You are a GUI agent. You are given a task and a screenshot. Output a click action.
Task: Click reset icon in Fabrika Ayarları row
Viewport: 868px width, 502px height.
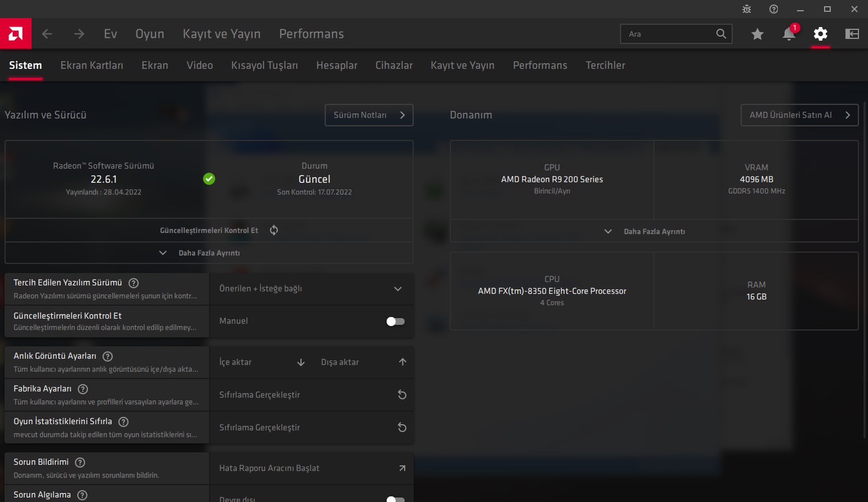(x=402, y=395)
